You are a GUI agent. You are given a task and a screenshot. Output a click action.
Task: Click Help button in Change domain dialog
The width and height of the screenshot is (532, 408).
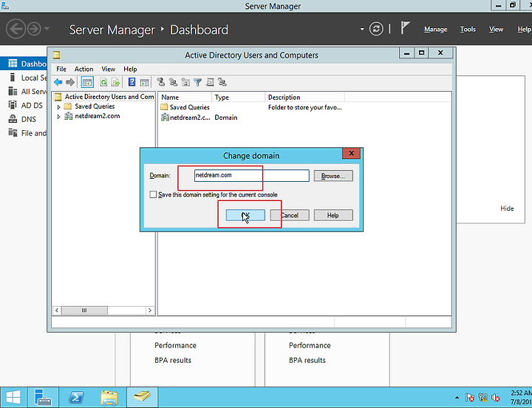pyautogui.click(x=333, y=215)
